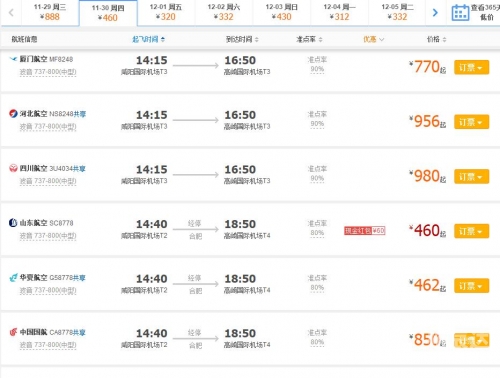Click the Air China CA8778 logo
This screenshot has width=500, height=378.
[13, 332]
